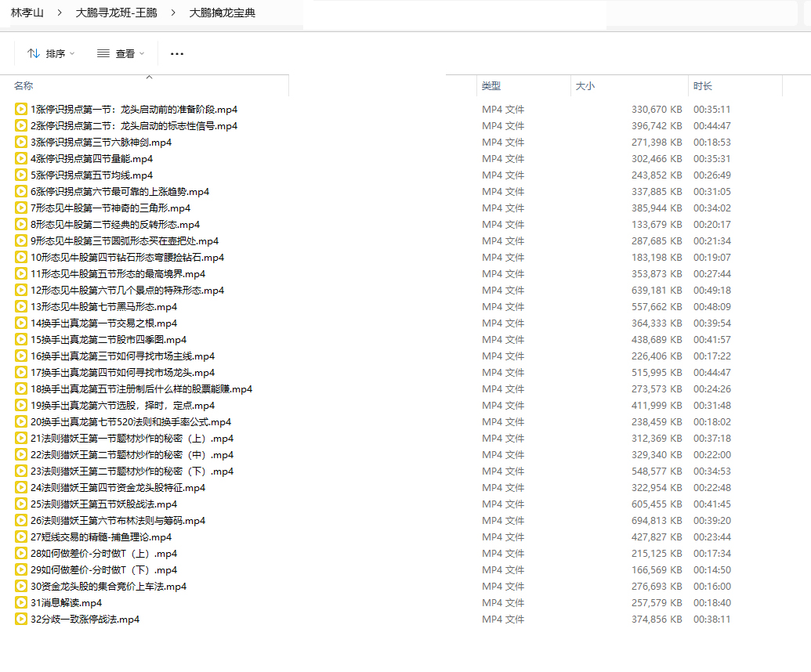Image resolution: width=811 pixels, height=672 pixels.
Task: Click the icon for 3涨停识拐点第三节六脉神剑.mp4
Action: (x=21, y=143)
